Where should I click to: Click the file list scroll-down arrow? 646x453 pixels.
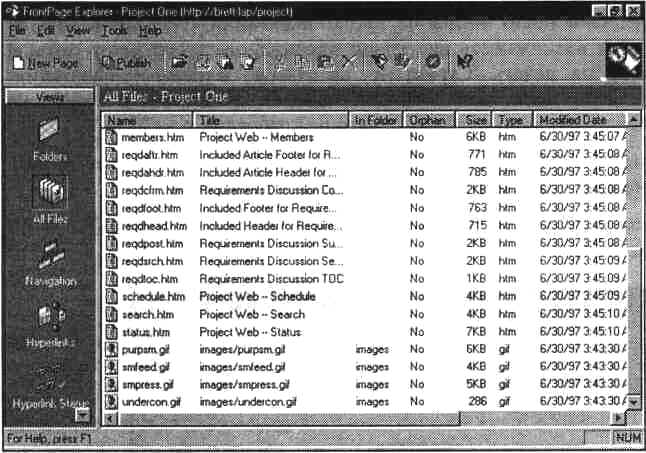(634, 402)
